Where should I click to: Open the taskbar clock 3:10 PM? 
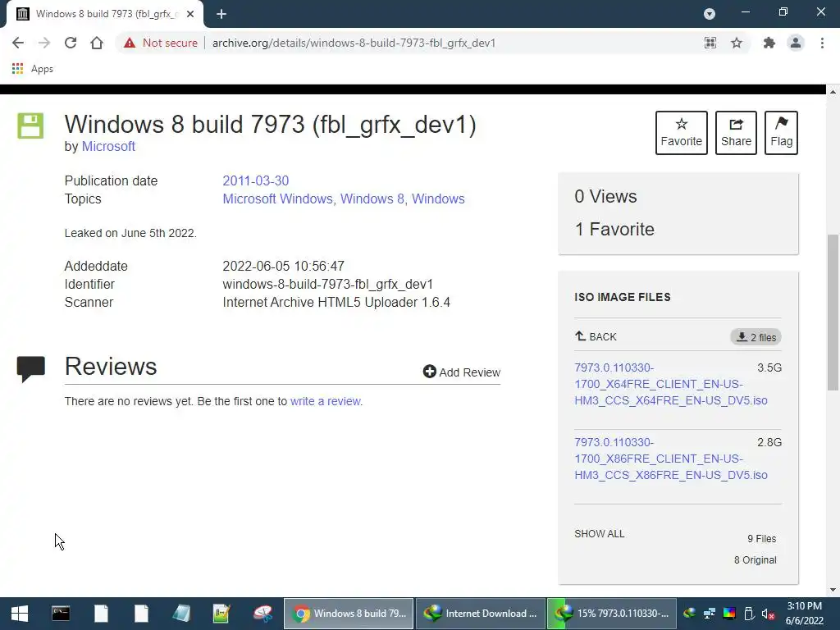point(805,614)
